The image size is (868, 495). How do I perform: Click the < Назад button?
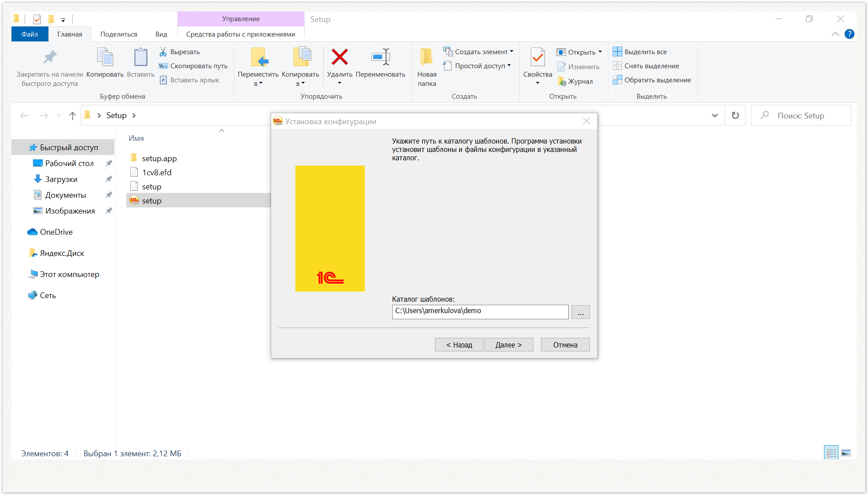(459, 345)
